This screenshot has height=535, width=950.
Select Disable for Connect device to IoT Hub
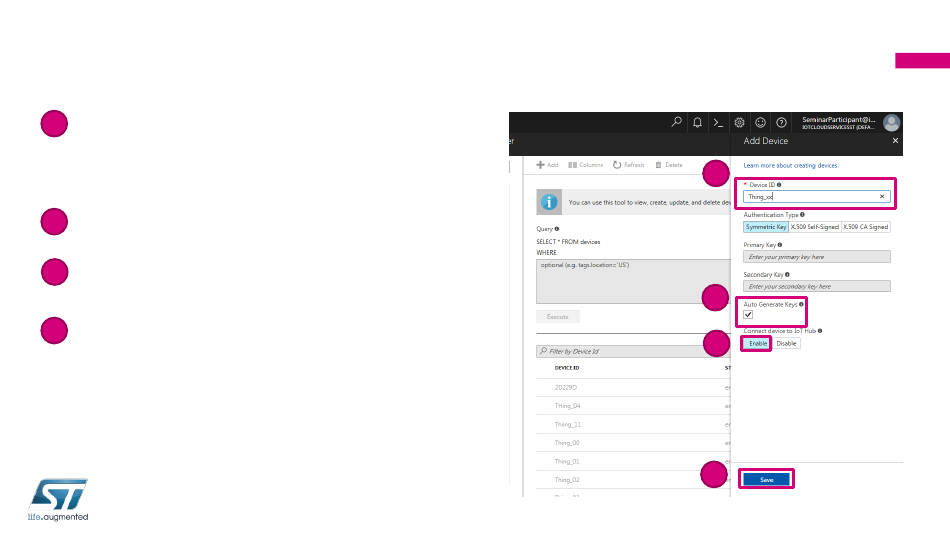pyautogui.click(x=786, y=344)
